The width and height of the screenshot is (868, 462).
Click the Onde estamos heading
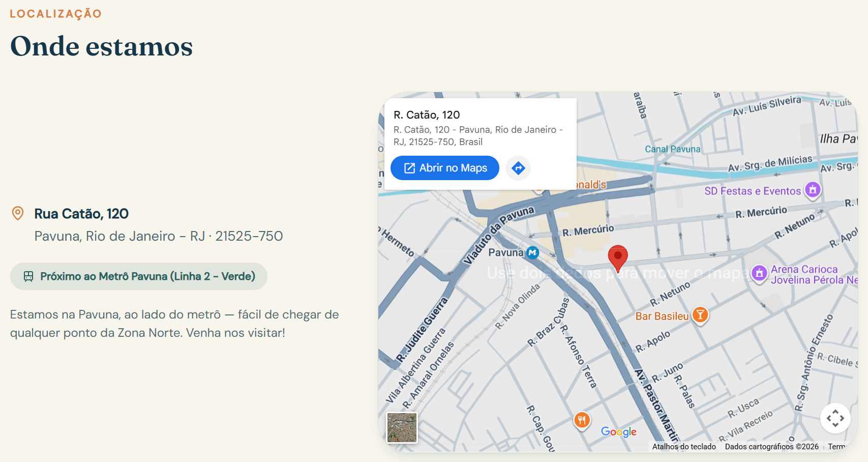coord(102,46)
